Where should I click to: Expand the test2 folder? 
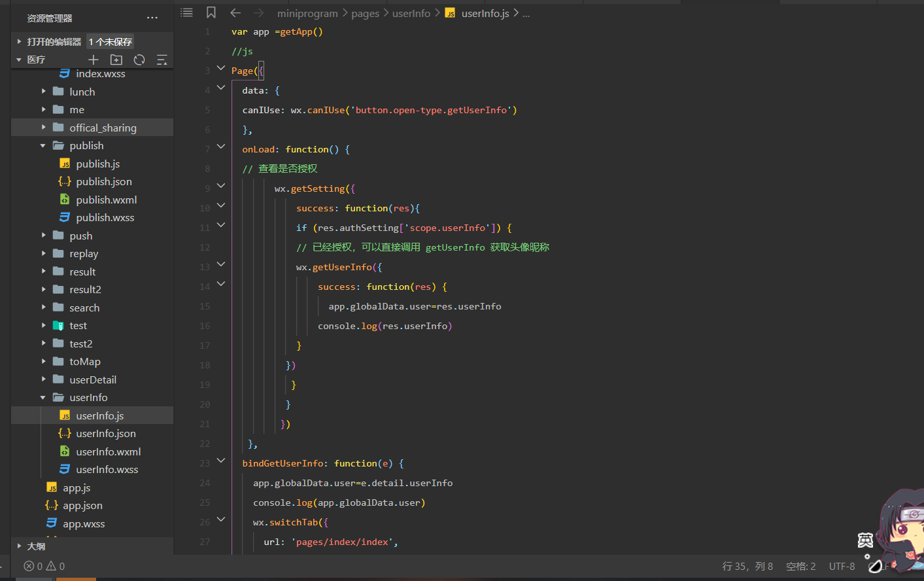click(43, 343)
